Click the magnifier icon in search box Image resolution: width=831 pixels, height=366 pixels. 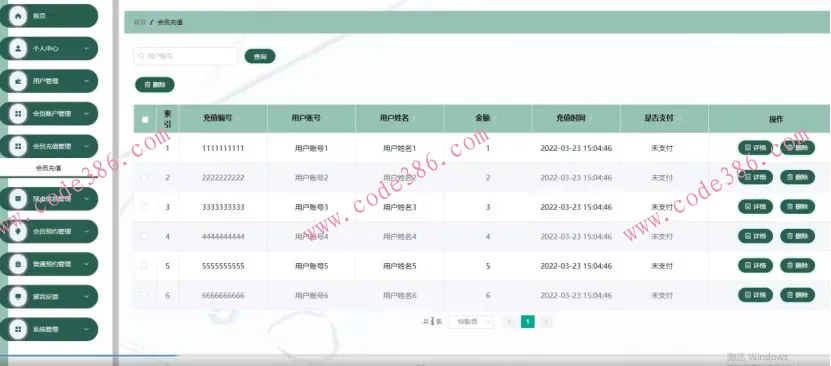[x=142, y=56]
